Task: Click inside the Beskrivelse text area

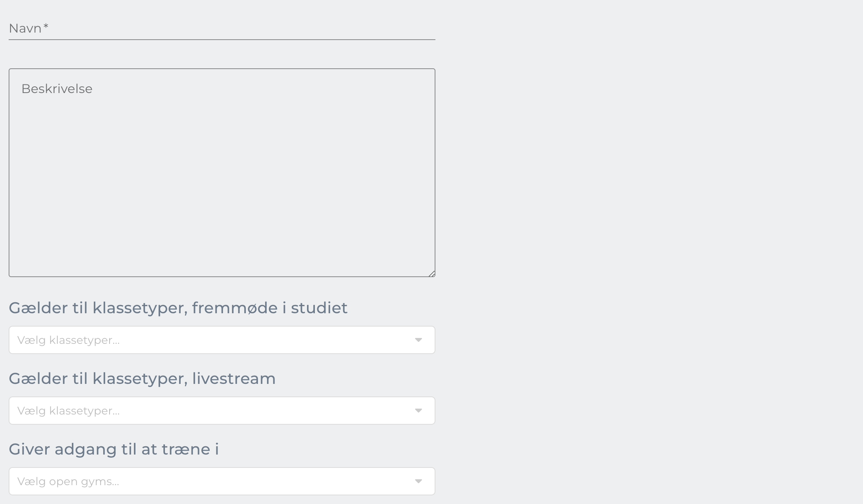Action: (222, 173)
